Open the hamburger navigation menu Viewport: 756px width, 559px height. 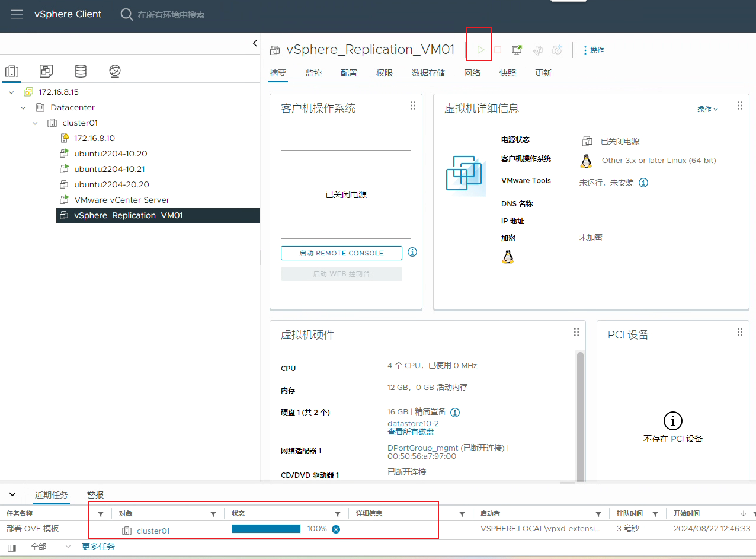(x=17, y=14)
